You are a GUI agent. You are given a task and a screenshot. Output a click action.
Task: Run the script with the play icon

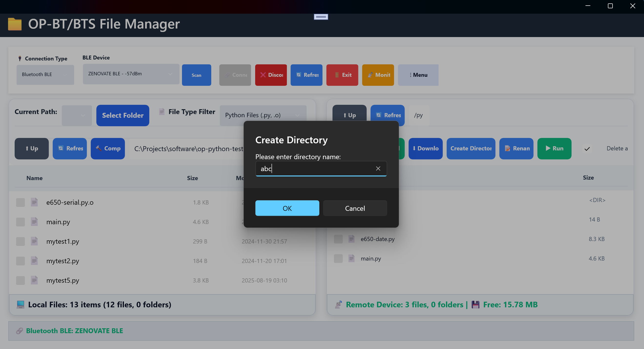[x=548, y=148]
